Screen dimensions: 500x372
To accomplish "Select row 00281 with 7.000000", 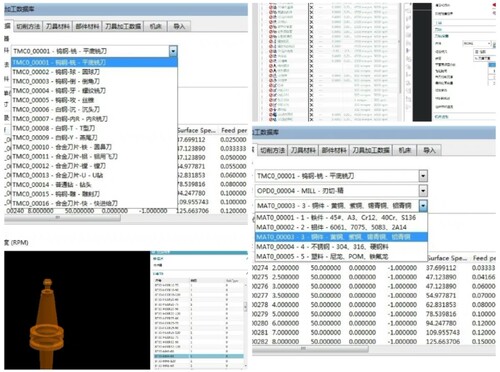I will point(374,332).
